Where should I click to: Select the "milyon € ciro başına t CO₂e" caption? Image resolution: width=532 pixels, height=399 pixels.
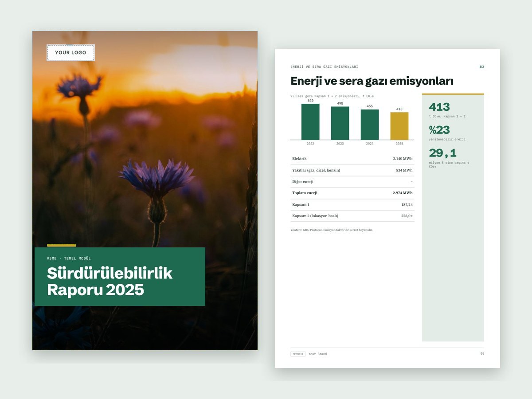pyautogui.click(x=449, y=164)
